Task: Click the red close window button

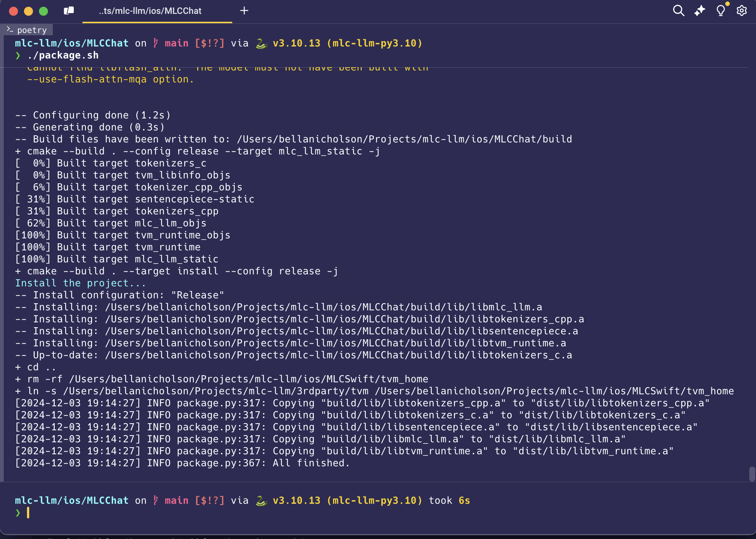Action: (x=13, y=11)
